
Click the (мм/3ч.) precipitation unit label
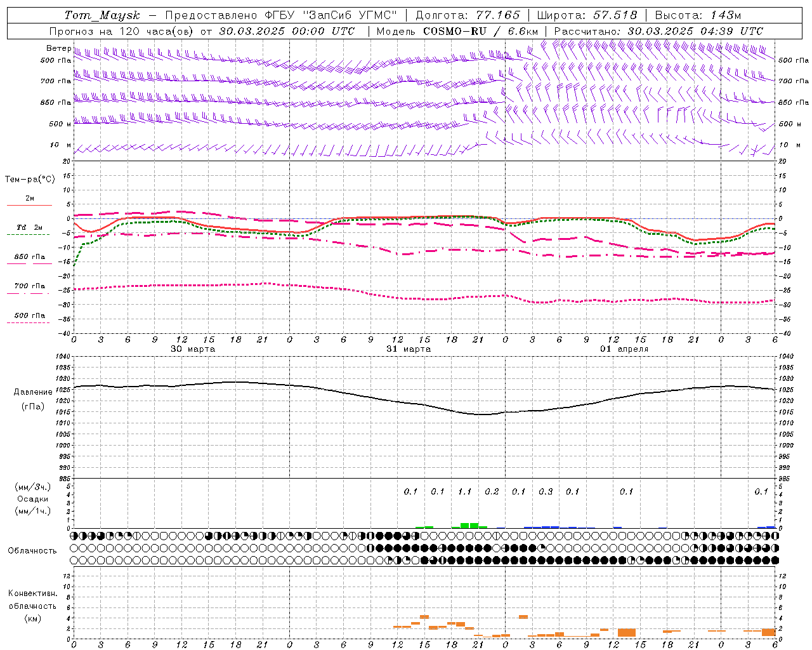(x=33, y=487)
